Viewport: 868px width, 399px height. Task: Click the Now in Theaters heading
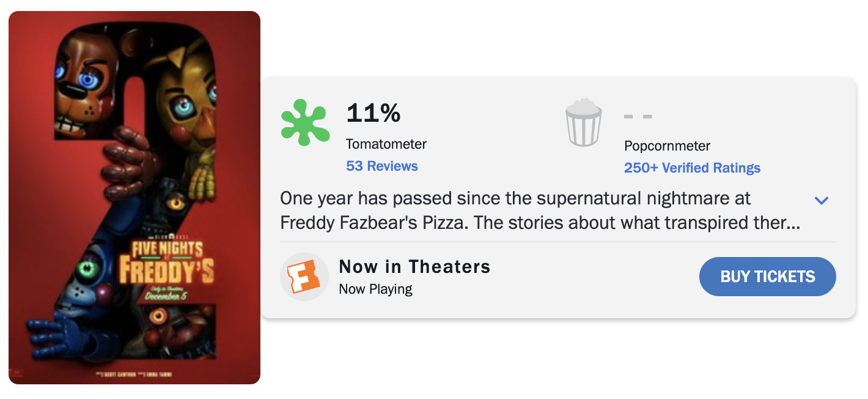tap(414, 267)
